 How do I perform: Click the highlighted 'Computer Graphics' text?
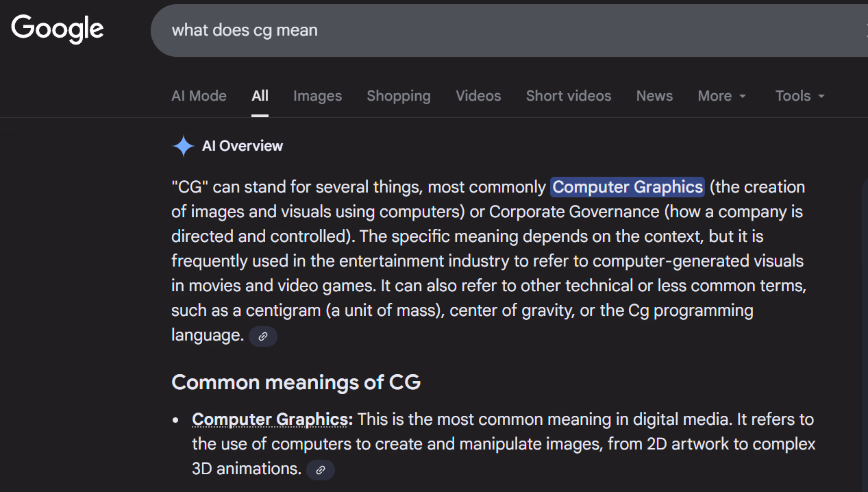[628, 187]
